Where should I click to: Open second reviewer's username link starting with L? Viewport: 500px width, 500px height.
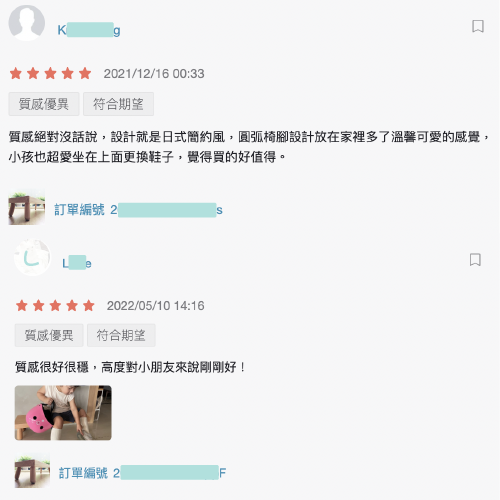tap(77, 263)
